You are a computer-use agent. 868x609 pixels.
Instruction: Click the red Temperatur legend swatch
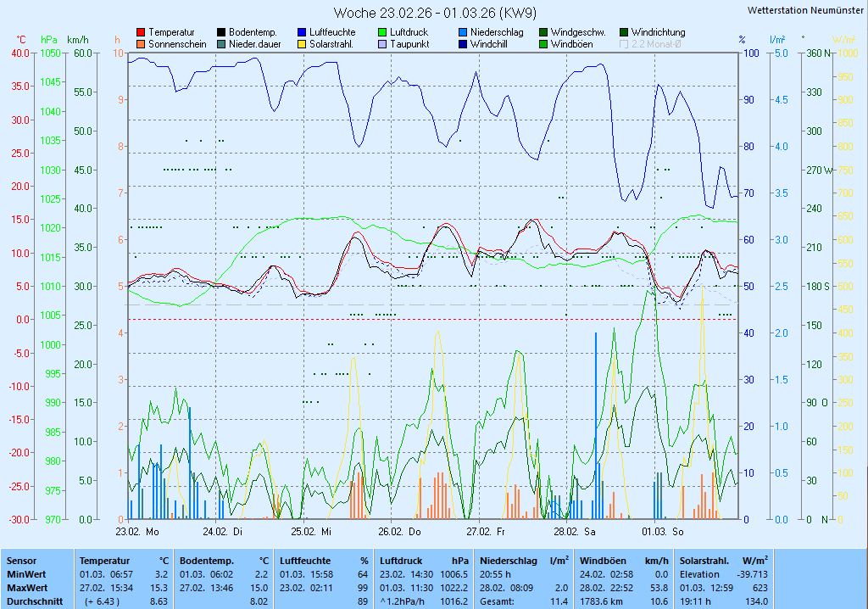[x=141, y=32]
